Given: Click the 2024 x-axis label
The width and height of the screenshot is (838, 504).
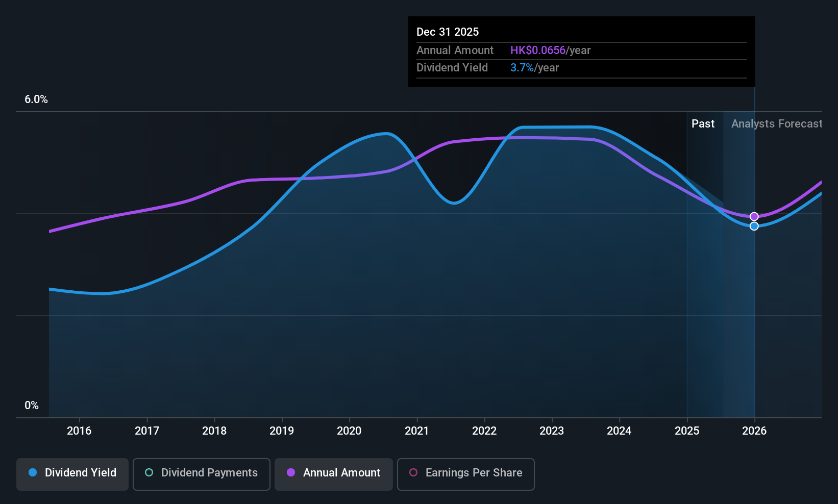Looking at the screenshot, I should (619, 431).
